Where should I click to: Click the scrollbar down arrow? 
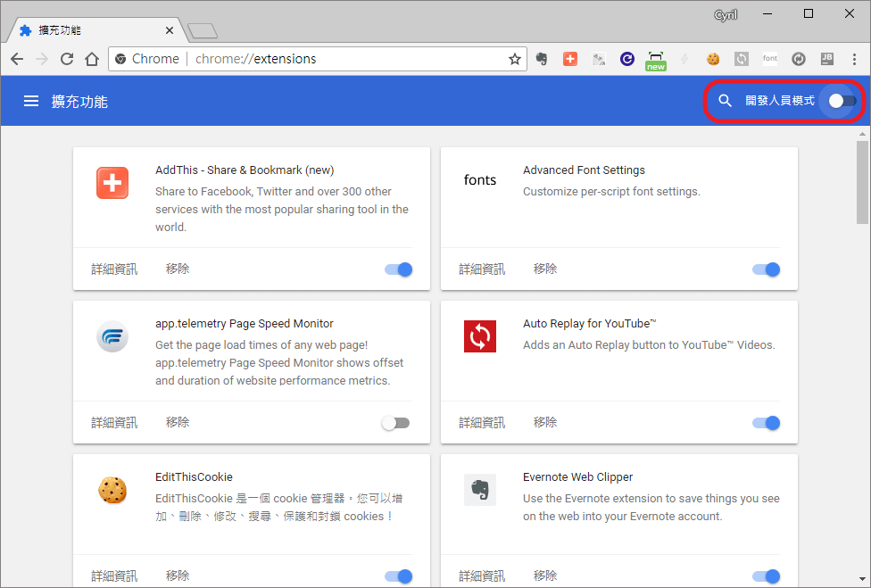tap(862, 578)
